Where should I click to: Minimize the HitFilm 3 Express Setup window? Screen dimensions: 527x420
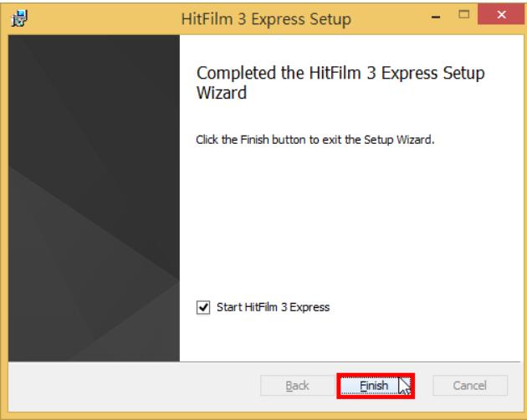[x=436, y=17]
